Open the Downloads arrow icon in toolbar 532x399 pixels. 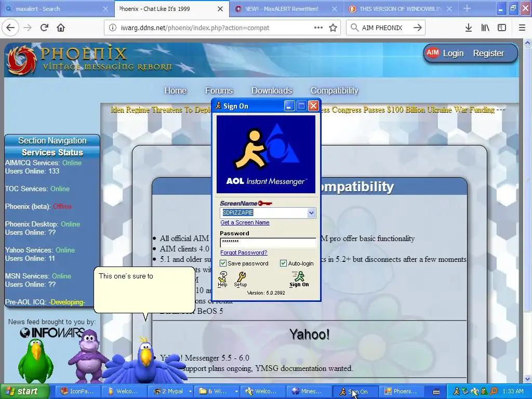pyautogui.click(x=469, y=28)
